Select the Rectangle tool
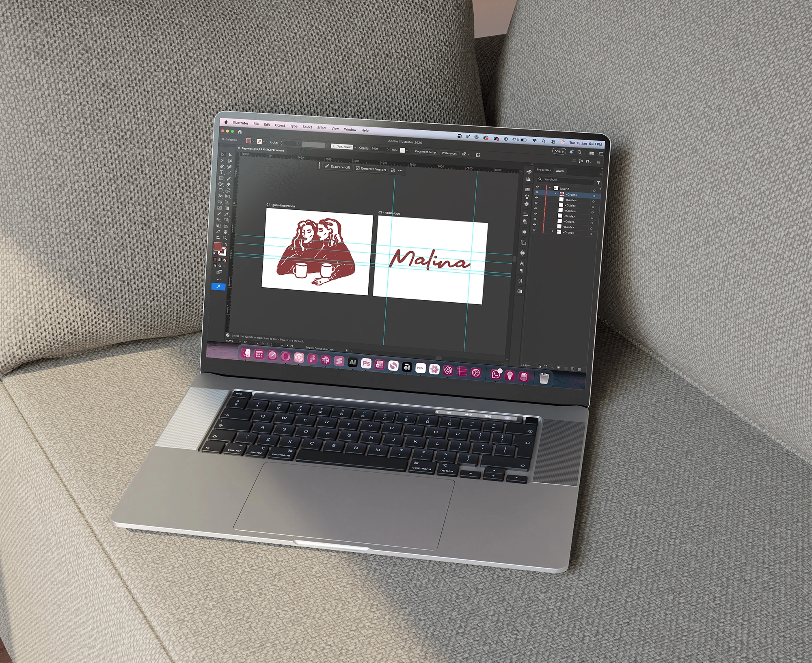812x663 pixels. point(221,178)
